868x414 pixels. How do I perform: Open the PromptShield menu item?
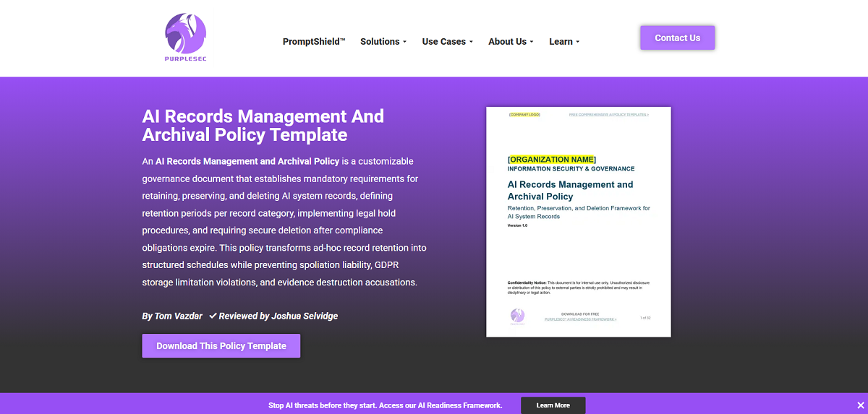pos(314,41)
